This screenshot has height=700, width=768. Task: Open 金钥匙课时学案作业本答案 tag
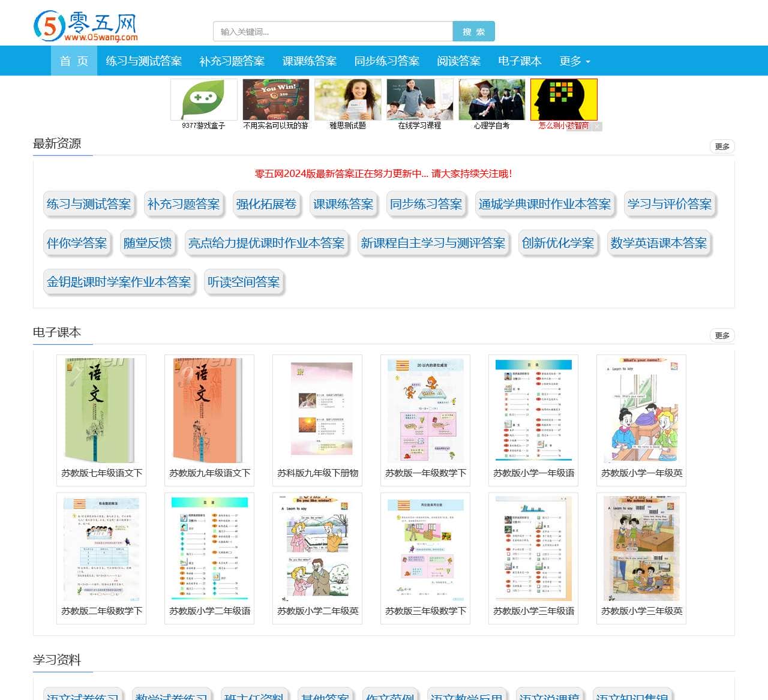pos(119,282)
